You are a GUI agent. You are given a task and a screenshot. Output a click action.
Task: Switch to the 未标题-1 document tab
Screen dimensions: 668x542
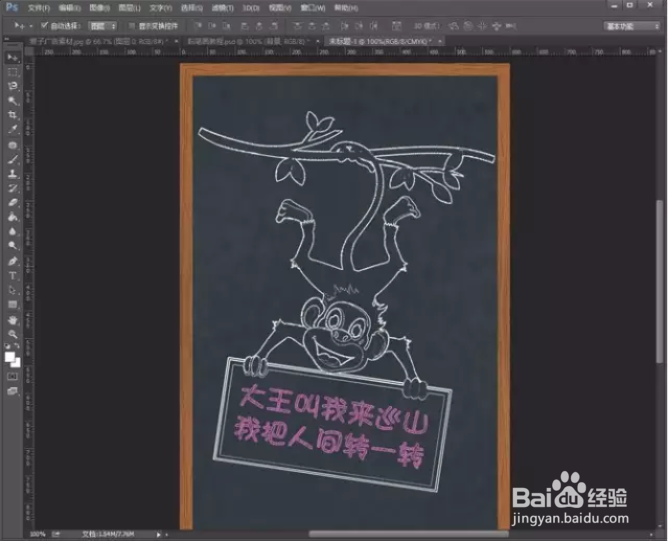(380, 41)
